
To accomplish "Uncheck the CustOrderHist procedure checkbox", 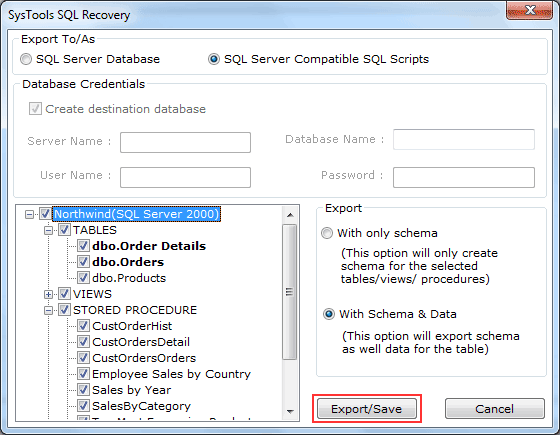I will tap(83, 326).
